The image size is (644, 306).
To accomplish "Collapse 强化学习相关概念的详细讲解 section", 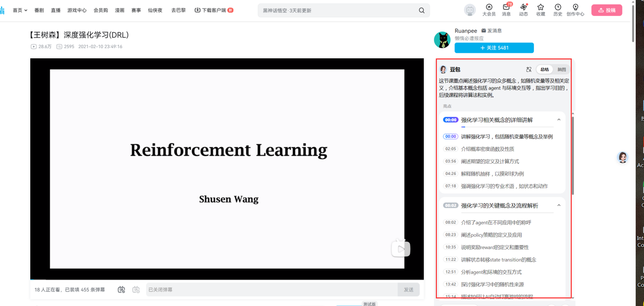I will pyautogui.click(x=559, y=120).
